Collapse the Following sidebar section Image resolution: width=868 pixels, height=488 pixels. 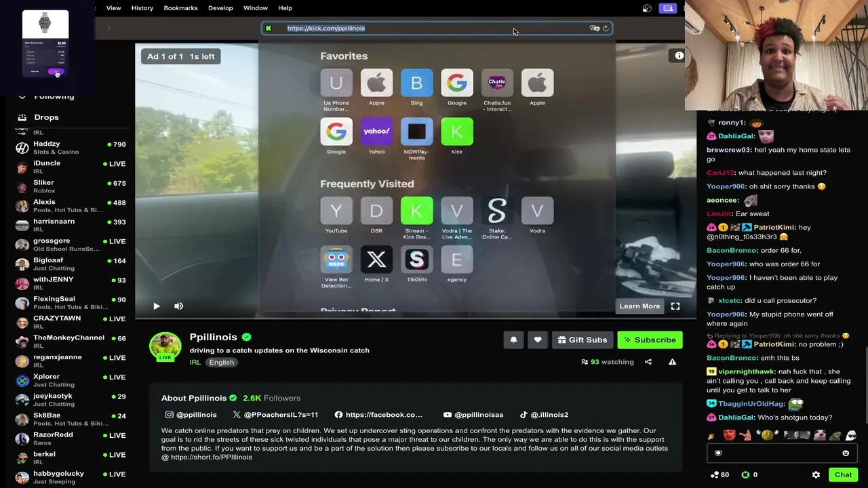(x=22, y=97)
